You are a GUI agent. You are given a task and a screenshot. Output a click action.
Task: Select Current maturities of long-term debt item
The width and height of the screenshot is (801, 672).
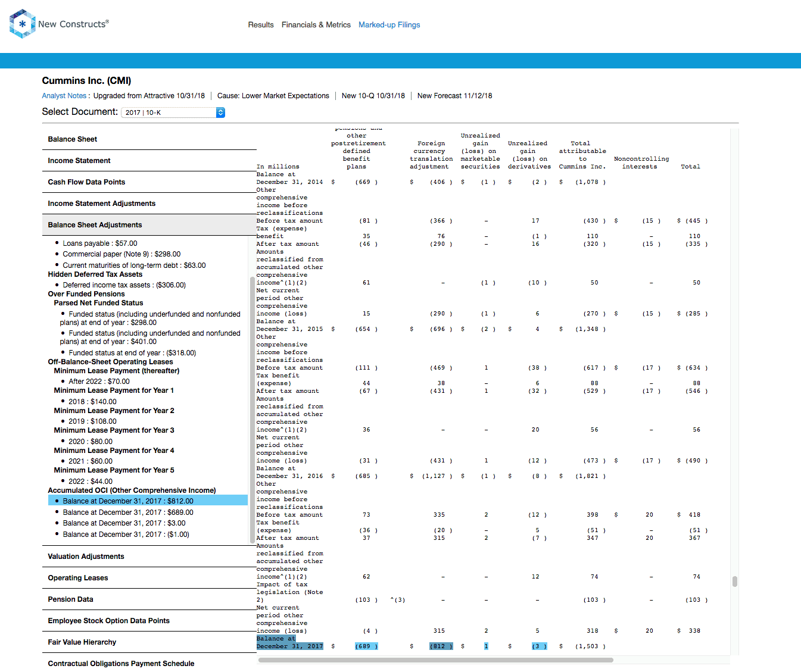134,265
